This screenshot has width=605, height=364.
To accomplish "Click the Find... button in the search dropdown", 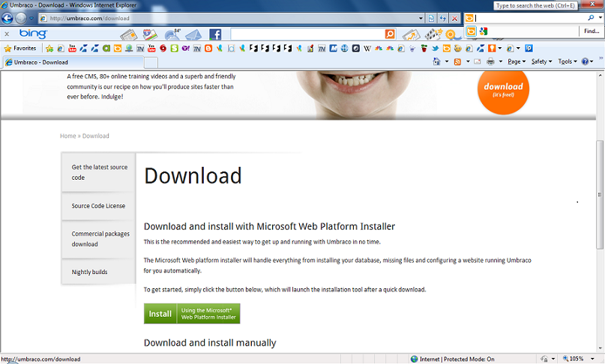I will point(591,31).
